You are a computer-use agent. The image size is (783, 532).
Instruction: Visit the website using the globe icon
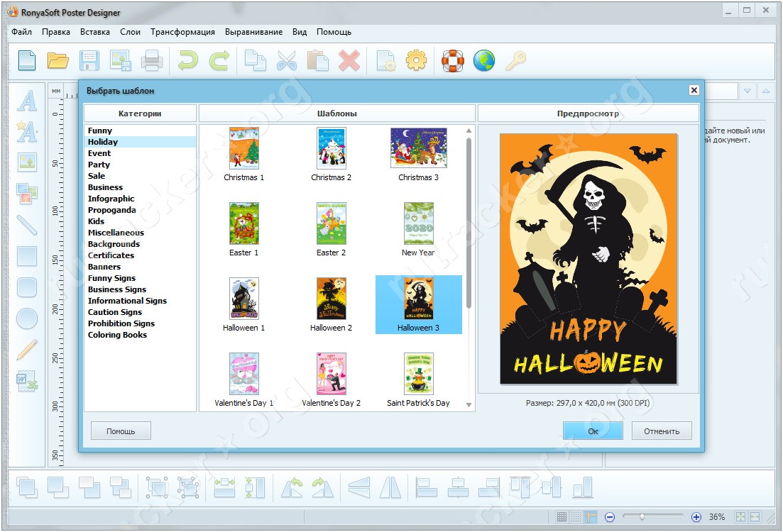[x=484, y=60]
